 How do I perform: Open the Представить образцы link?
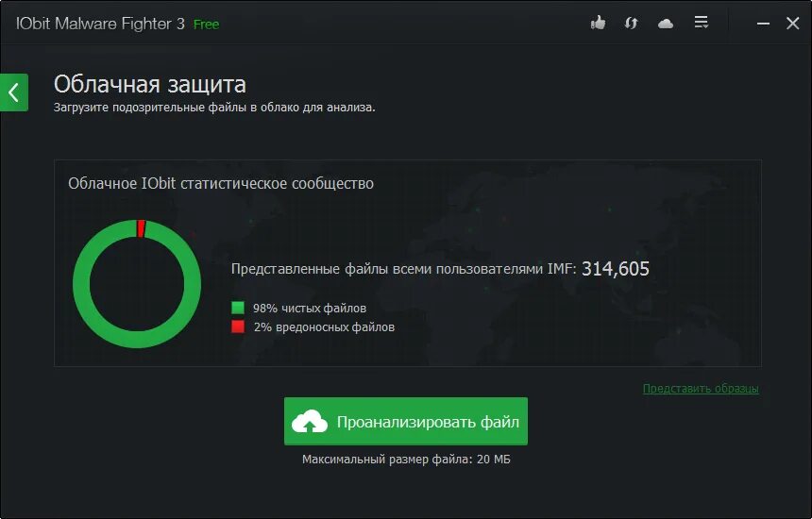tap(701, 388)
